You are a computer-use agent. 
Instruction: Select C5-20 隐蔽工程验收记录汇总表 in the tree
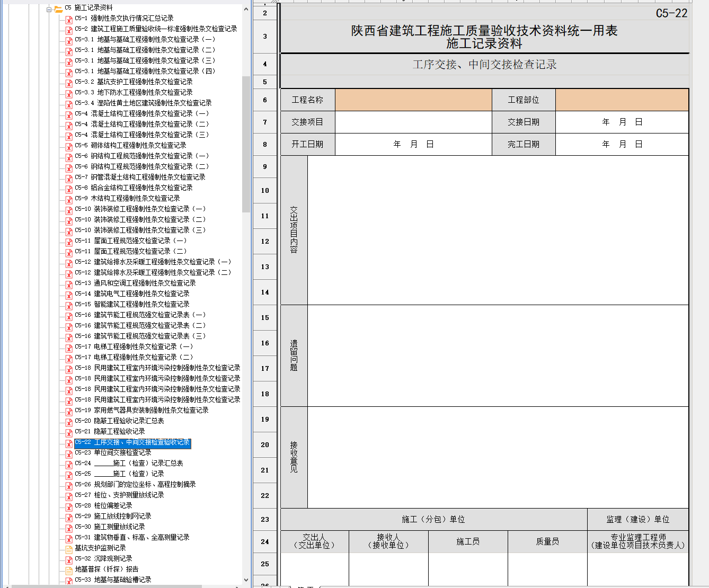[x=129, y=421]
